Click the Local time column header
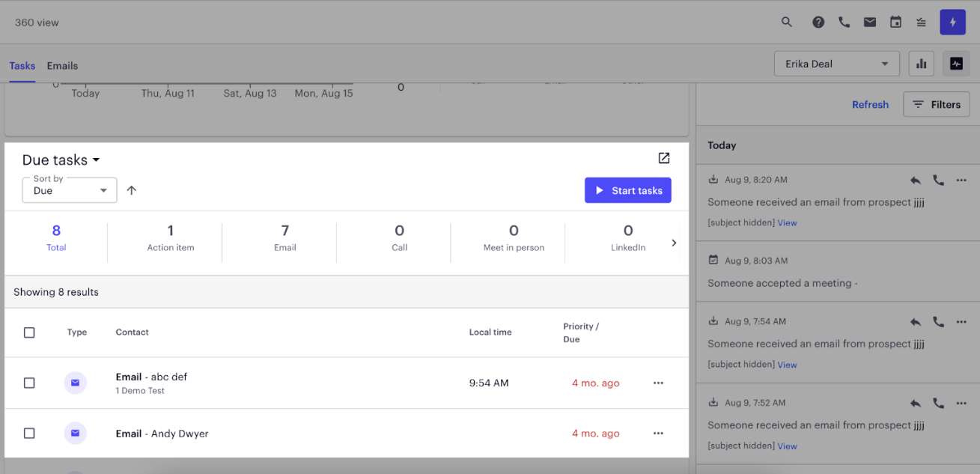The height and width of the screenshot is (474, 980). point(490,332)
